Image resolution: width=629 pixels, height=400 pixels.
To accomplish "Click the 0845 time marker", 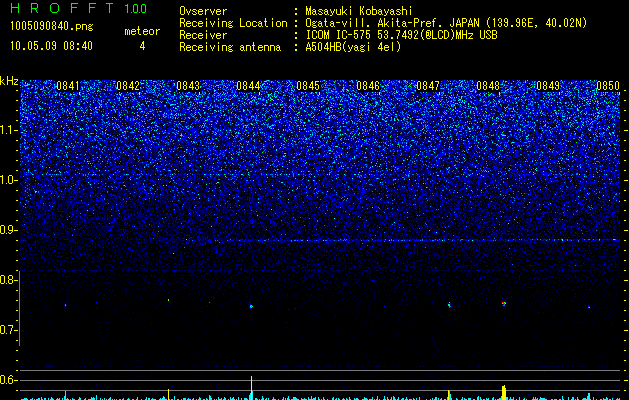I will coord(308,86).
